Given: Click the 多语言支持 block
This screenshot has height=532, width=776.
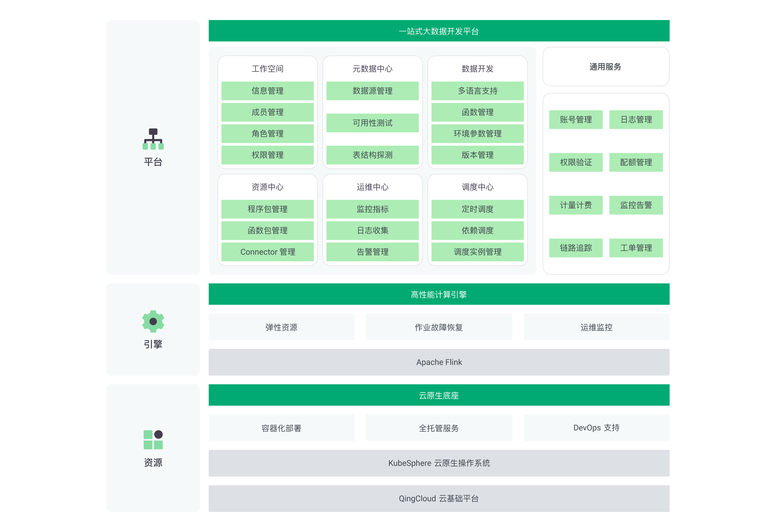Looking at the screenshot, I should pos(478,91).
